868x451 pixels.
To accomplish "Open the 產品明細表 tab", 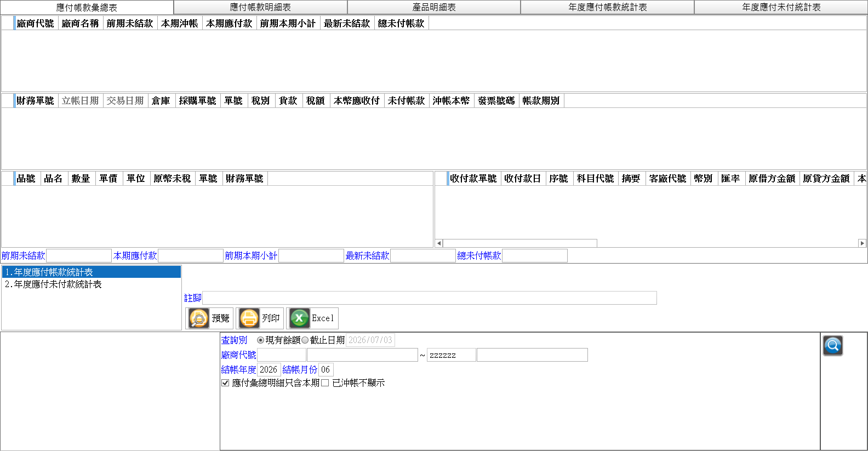I will [x=434, y=7].
